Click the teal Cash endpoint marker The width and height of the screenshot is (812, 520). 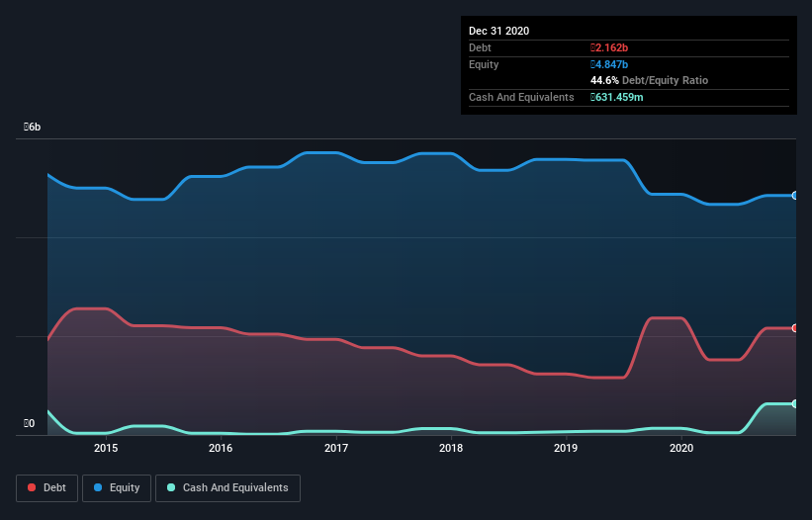[795, 403]
